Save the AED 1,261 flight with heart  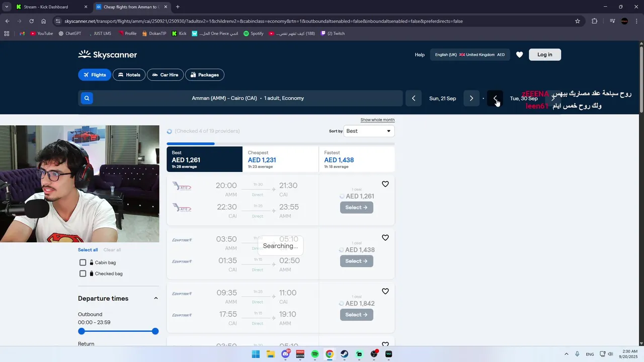(x=385, y=184)
